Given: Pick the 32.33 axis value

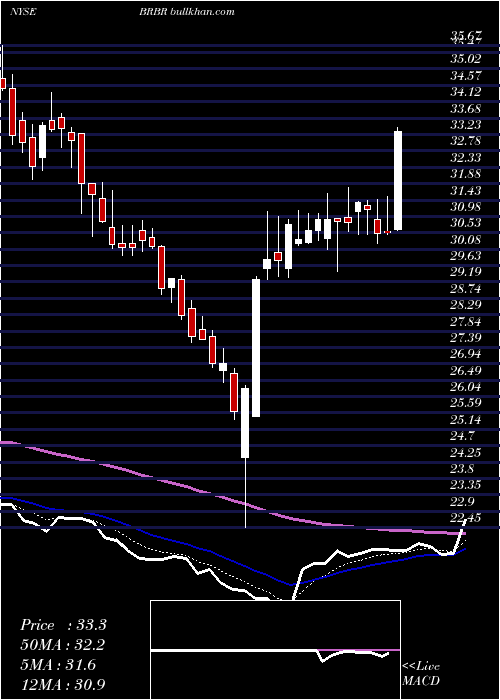Looking at the screenshot, I should [465, 158].
